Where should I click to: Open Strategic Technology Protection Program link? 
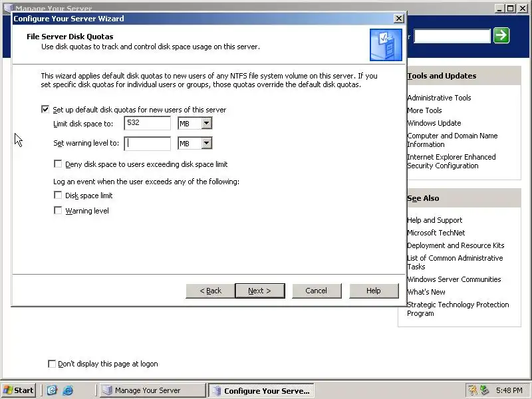(458, 309)
